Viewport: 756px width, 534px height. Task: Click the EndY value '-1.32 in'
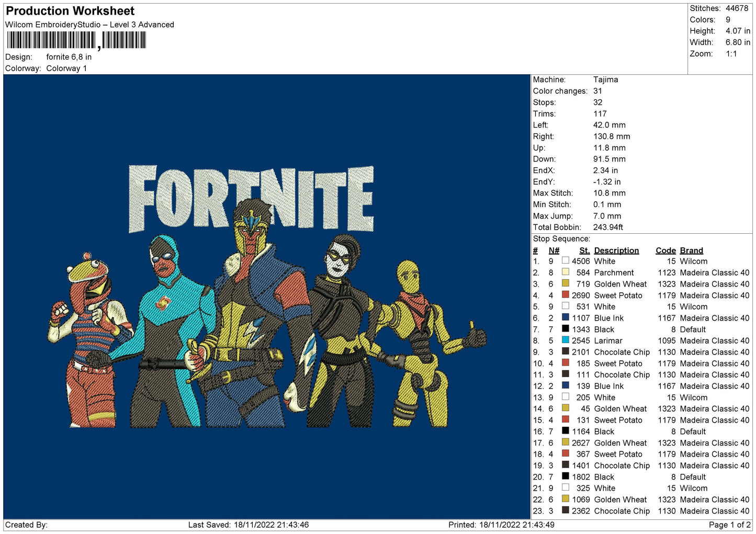(x=607, y=182)
